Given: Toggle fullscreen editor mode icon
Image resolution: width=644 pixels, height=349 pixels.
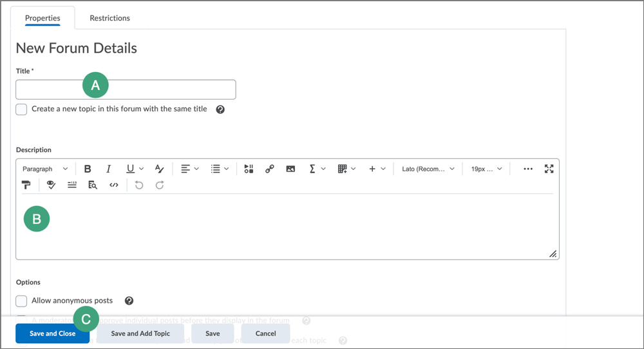Looking at the screenshot, I should point(549,169).
